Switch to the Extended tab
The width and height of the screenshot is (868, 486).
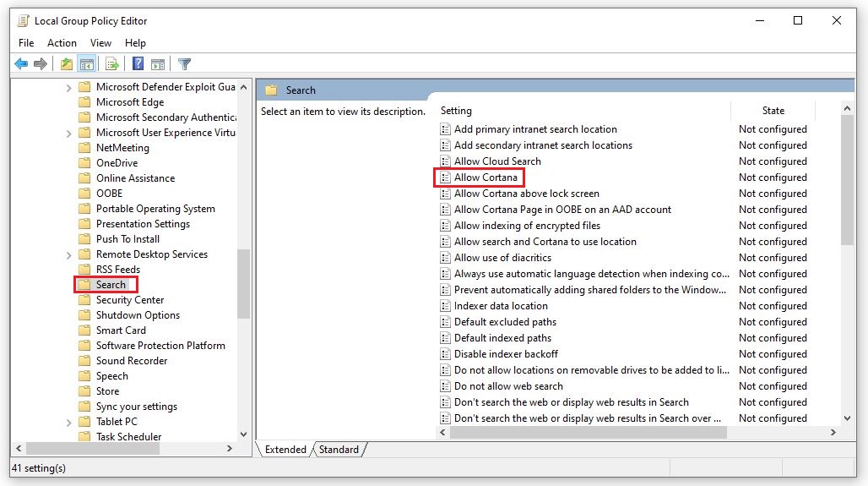coord(285,450)
